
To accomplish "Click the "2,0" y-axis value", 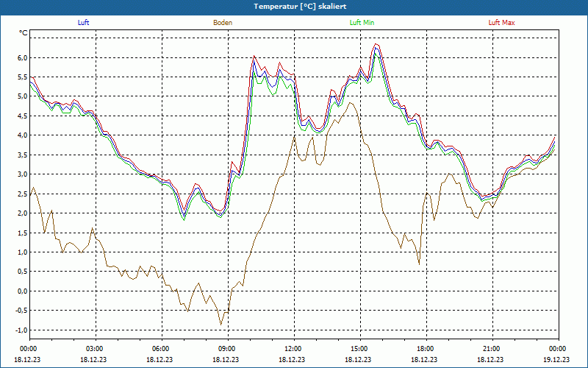I will pyautogui.click(x=23, y=213).
